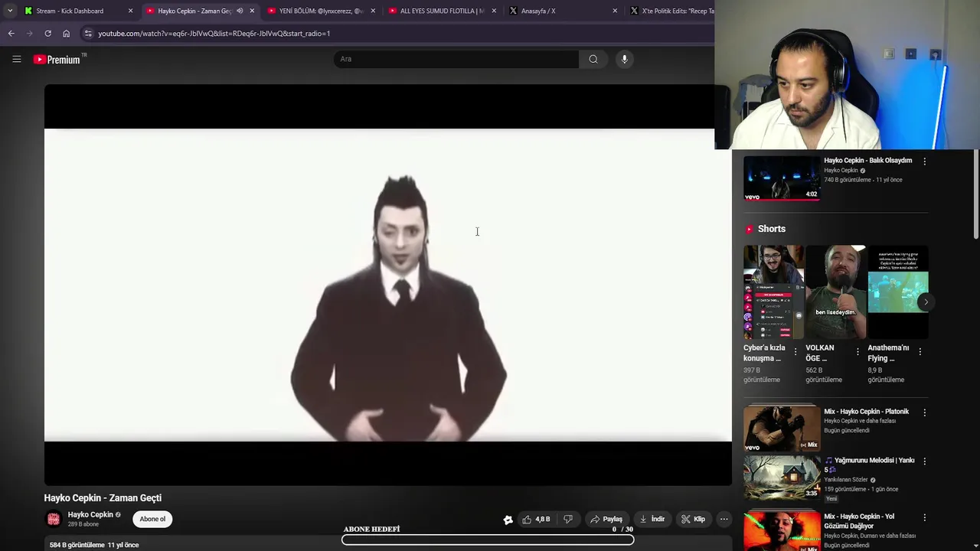Close the YENİ BÖLÜM tab
Screen dimensions: 980x551
(x=373, y=11)
